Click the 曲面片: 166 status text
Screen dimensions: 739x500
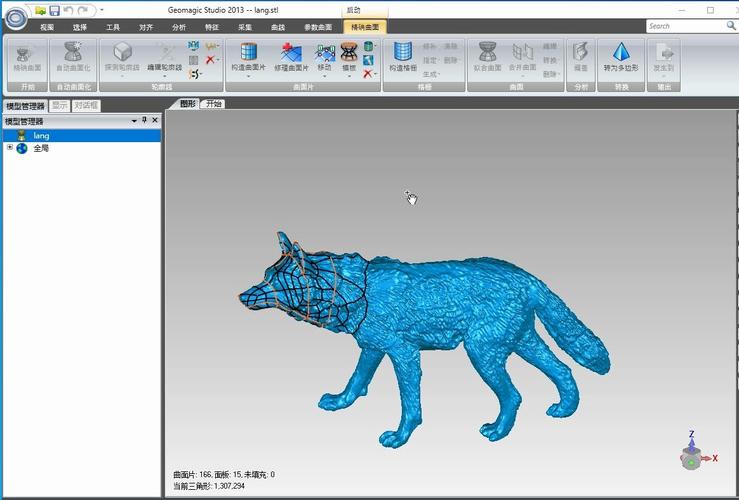192,475
